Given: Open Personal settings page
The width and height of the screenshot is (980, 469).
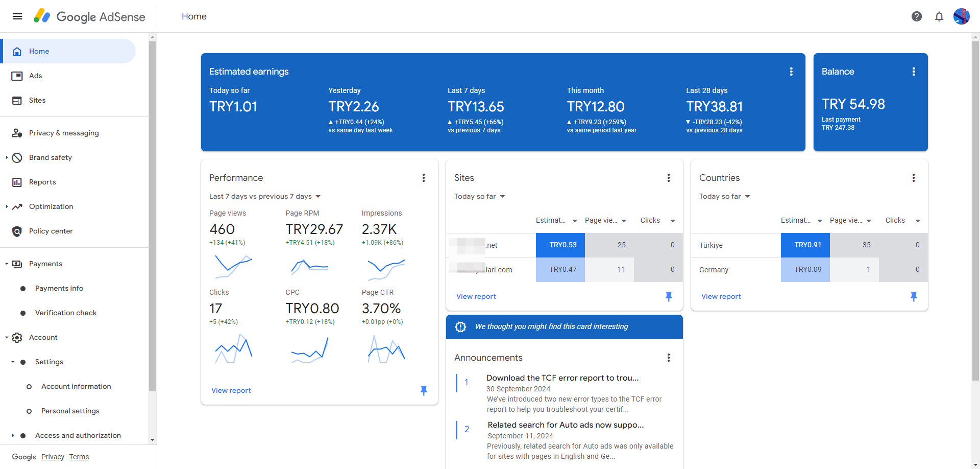Looking at the screenshot, I should pyautogui.click(x=70, y=411).
